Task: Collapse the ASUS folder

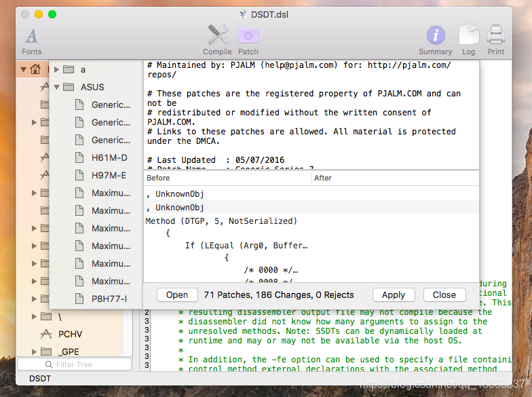Action: tap(57, 87)
